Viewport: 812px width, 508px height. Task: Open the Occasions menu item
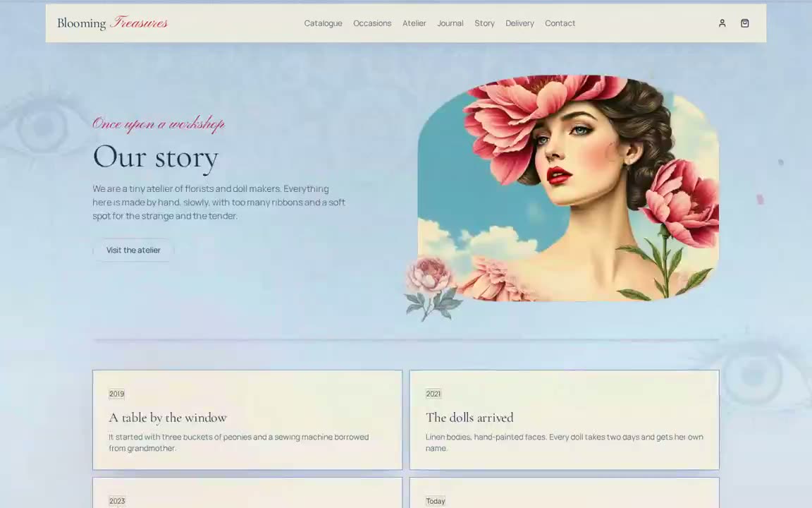pos(372,23)
